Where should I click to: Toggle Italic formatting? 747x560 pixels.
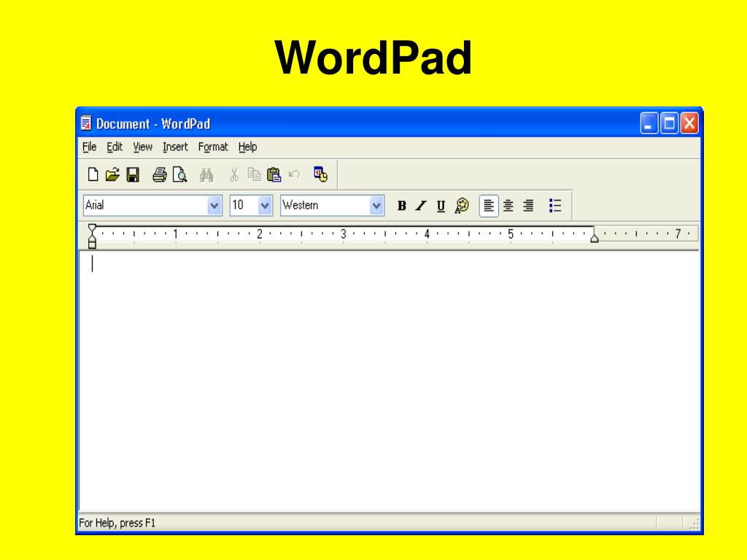tap(421, 206)
